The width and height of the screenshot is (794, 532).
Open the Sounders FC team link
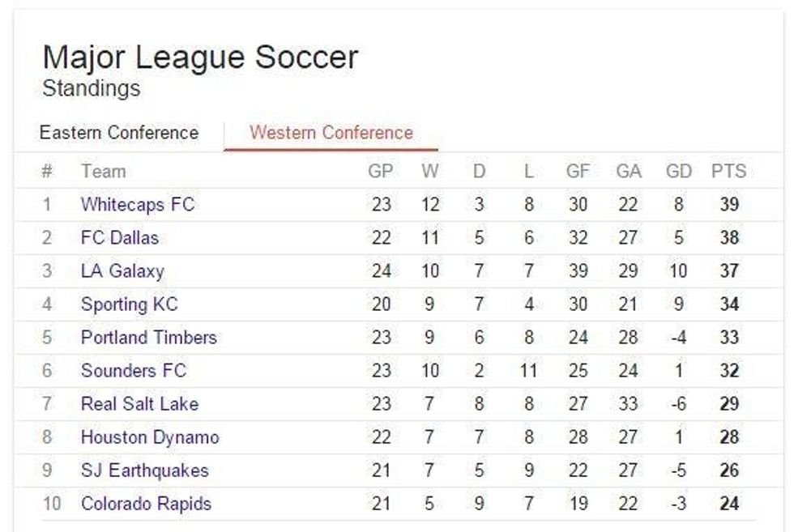(x=134, y=371)
